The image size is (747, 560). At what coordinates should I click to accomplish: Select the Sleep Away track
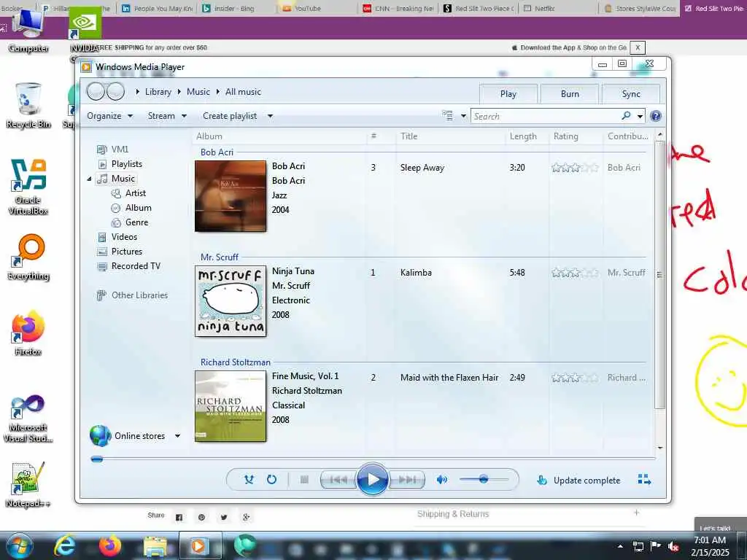click(422, 168)
